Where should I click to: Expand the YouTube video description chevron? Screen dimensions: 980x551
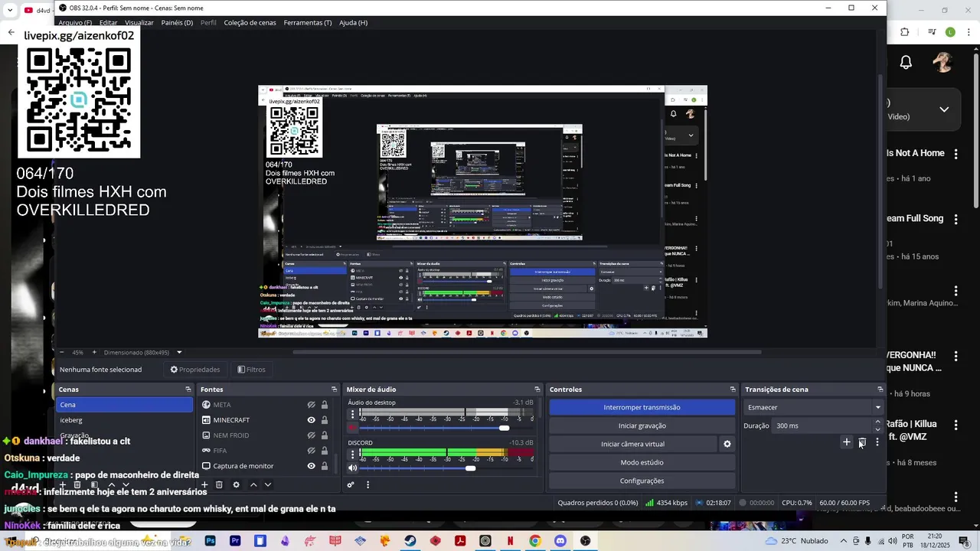coord(944,109)
